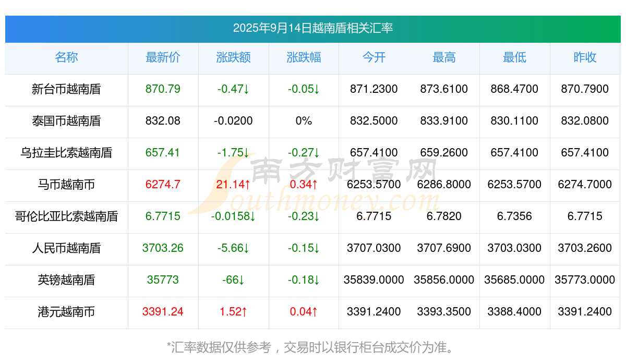The width and height of the screenshot is (626, 364).
Task: Select latest price 832.08
Action: (x=163, y=121)
